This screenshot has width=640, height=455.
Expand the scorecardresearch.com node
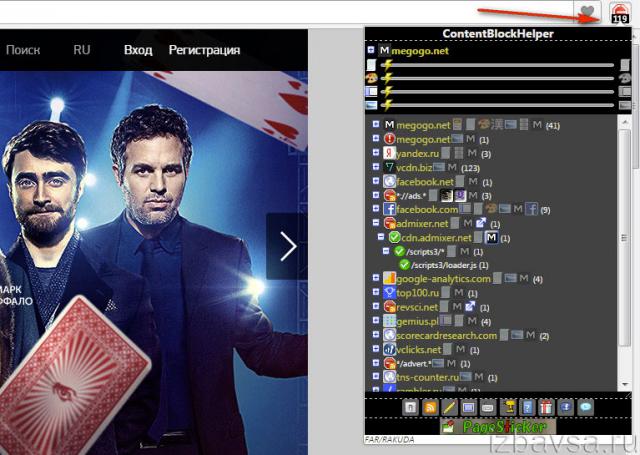pos(376,335)
